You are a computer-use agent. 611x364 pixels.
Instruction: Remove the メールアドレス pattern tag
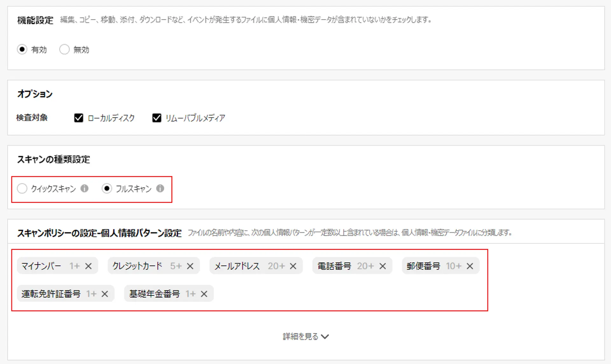293,266
